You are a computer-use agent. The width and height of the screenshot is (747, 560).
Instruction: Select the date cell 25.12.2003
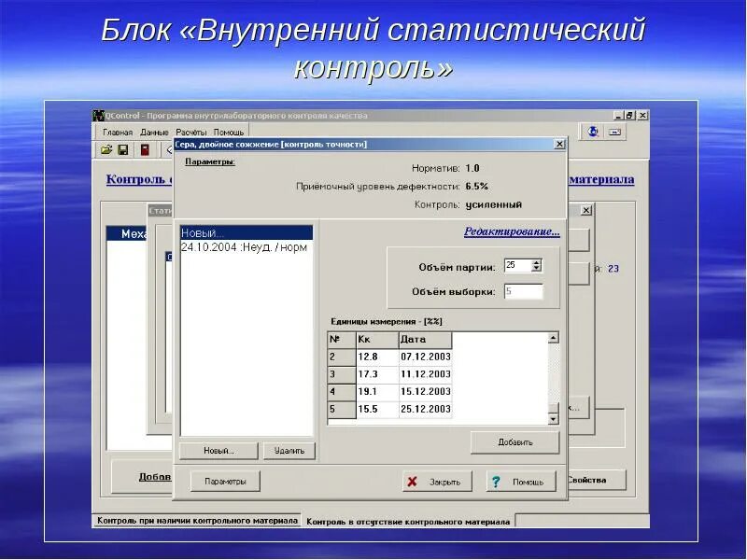tap(425, 410)
